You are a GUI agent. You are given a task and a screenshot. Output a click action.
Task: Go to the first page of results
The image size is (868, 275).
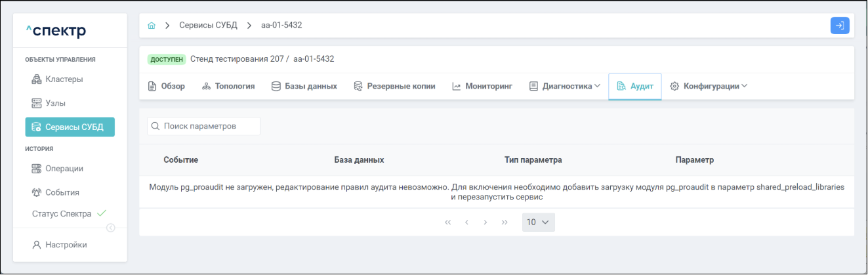(x=448, y=222)
